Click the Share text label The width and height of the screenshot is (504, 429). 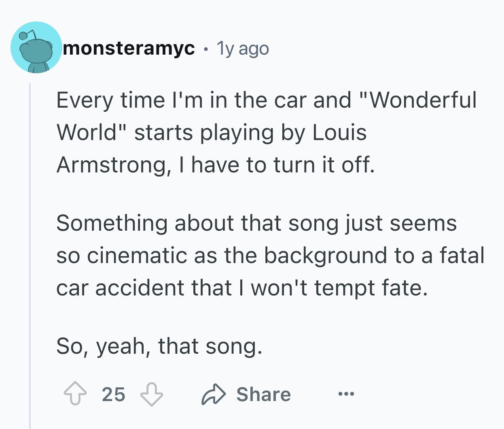(x=264, y=394)
